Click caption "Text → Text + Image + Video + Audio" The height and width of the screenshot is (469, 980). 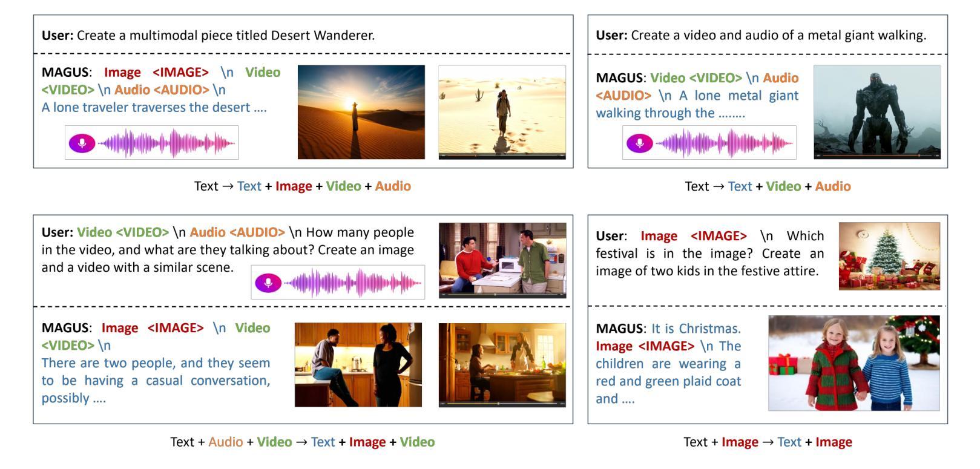pos(303,186)
